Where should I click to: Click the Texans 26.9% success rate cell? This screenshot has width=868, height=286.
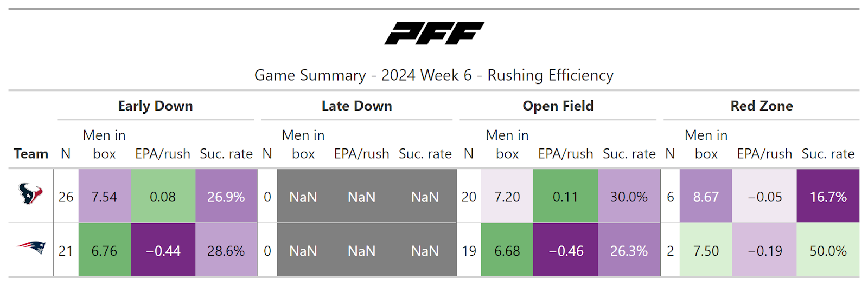(x=226, y=197)
